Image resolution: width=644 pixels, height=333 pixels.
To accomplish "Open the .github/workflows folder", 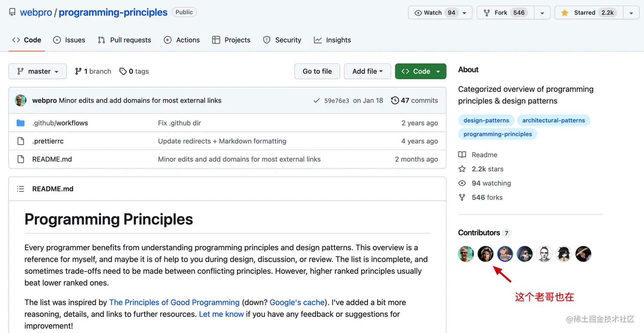I will pos(60,123).
